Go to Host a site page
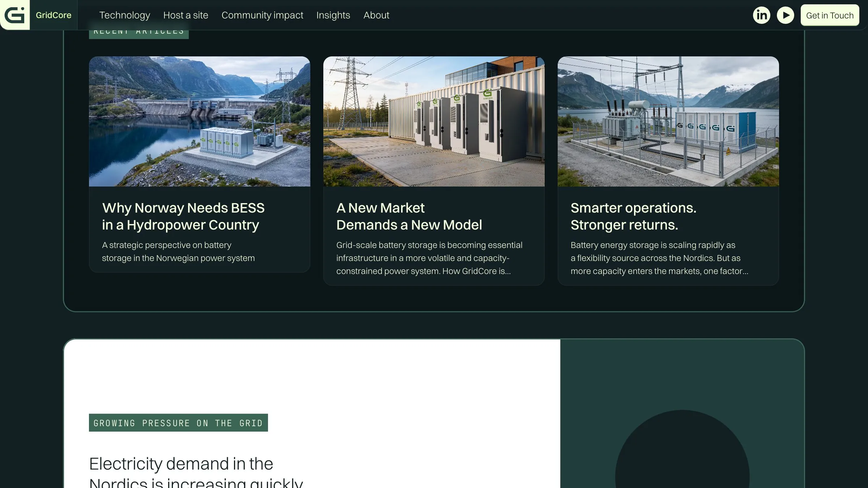Image resolution: width=868 pixels, height=488 pixels. point(186,15)
